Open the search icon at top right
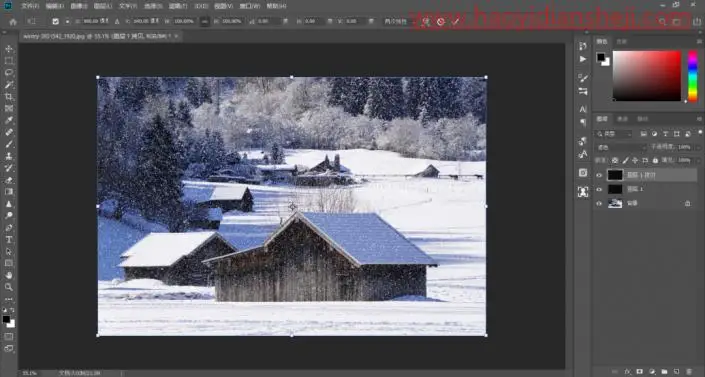Viewport: 705px width, 377px height. click(662, 22)
